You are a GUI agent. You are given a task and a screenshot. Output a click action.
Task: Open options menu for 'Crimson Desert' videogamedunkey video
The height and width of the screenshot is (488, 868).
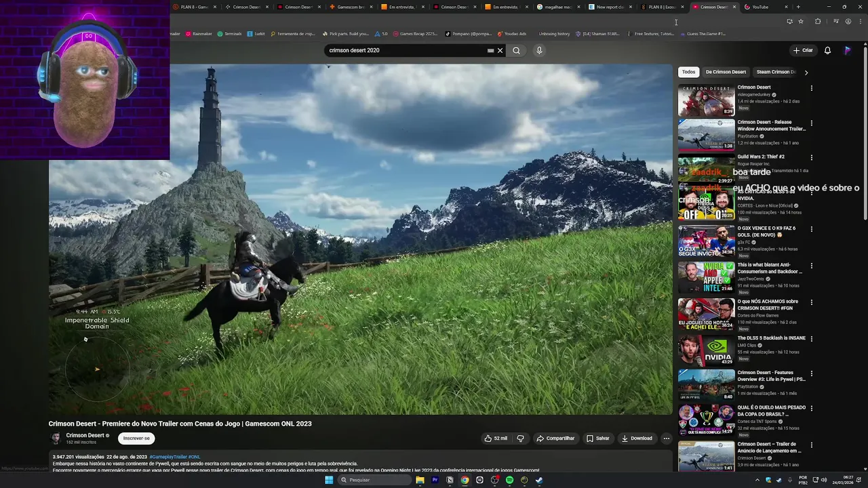(812, 88)
